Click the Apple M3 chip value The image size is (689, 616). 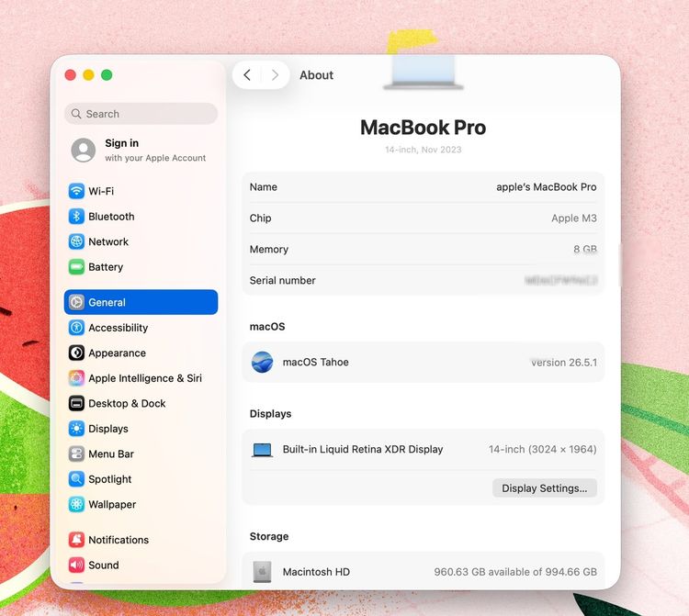(574, 218)
